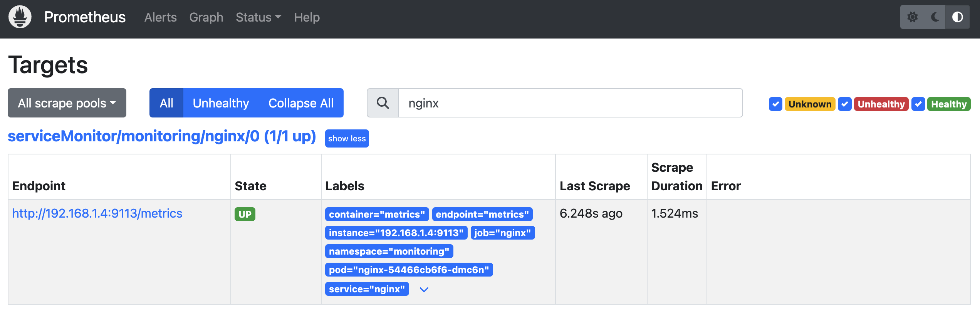Viewport: 980px width, 322px height.
Task: Uncheck the Unhealthy filter checkbox
Action: 845,104
